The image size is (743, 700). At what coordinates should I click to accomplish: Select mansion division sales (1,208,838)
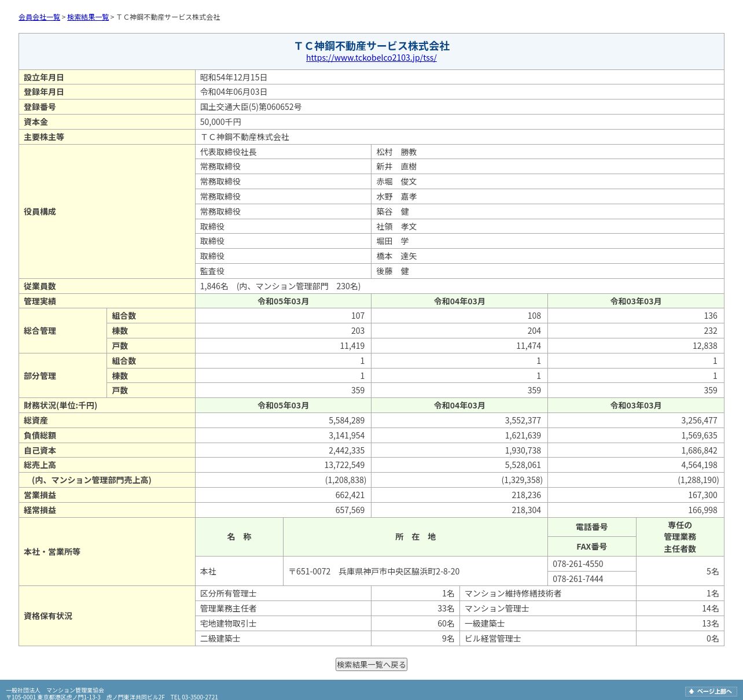click(x=345, y=480)
